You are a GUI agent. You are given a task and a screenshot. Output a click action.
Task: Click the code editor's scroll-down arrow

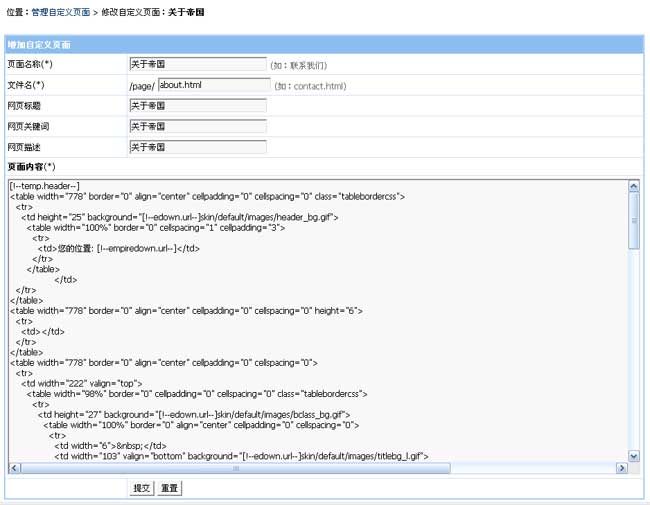click(x=633, y=456)
